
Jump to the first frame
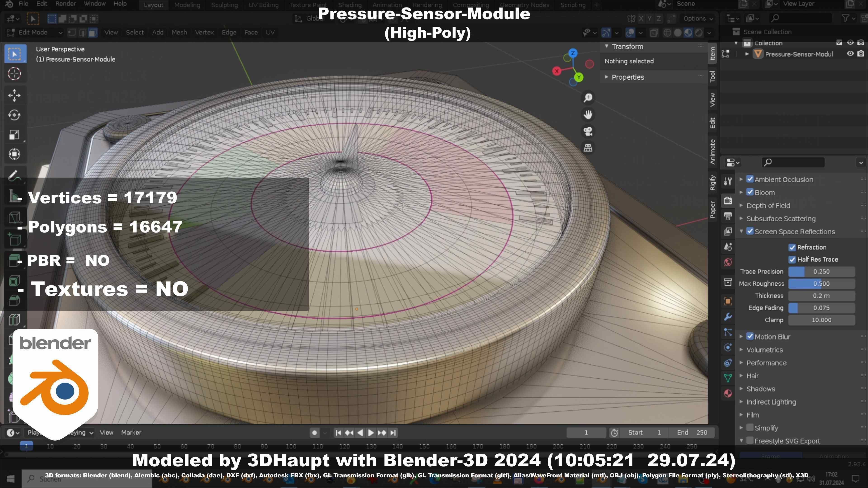coord(338,433)
